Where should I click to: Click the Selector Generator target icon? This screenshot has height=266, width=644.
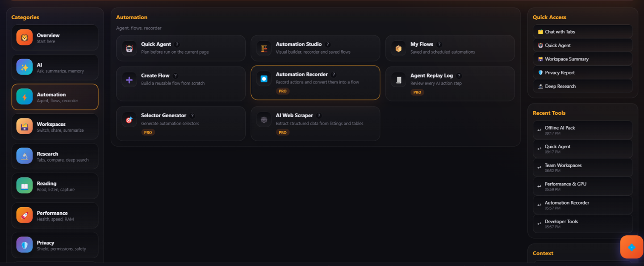(x=129, y=119)
